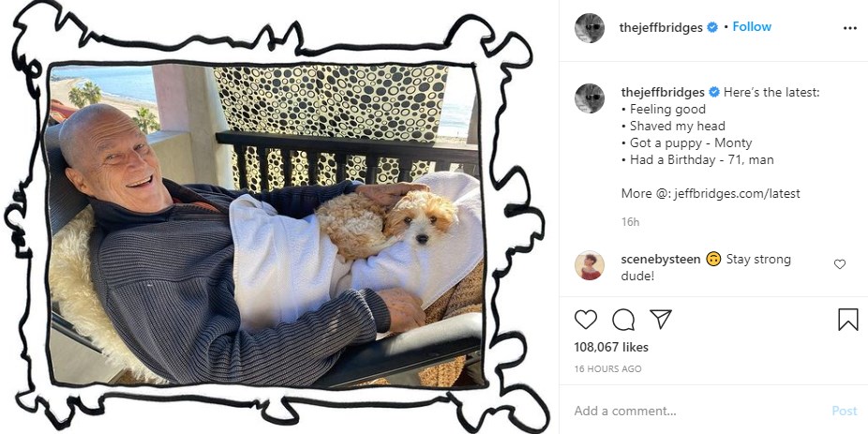Save post with the bookmark icon
The height and width of the screenshot is (434, 868).
(847, 320)
